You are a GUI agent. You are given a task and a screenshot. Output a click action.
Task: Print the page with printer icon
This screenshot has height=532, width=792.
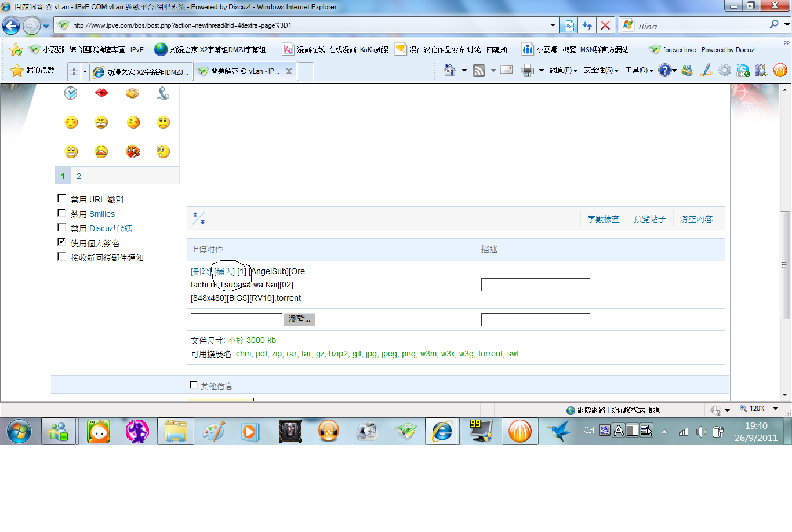tap(527, 71)
